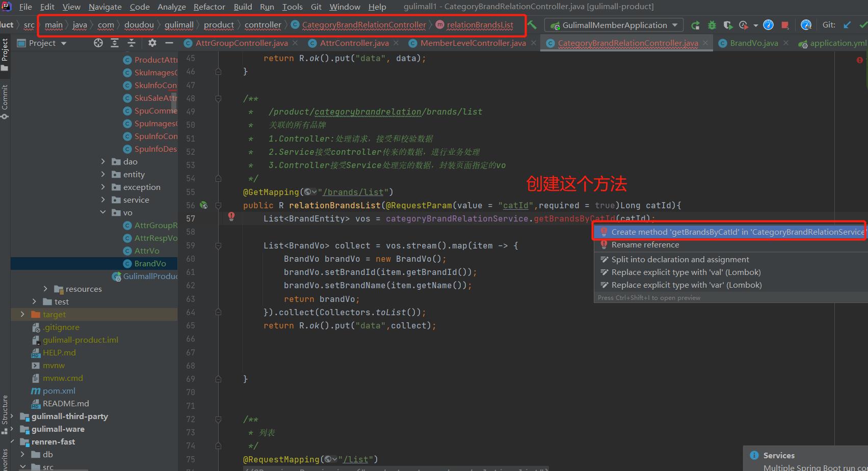Click the Profiler run icon with clock
The image size is (868, 471).
(744, 25)
